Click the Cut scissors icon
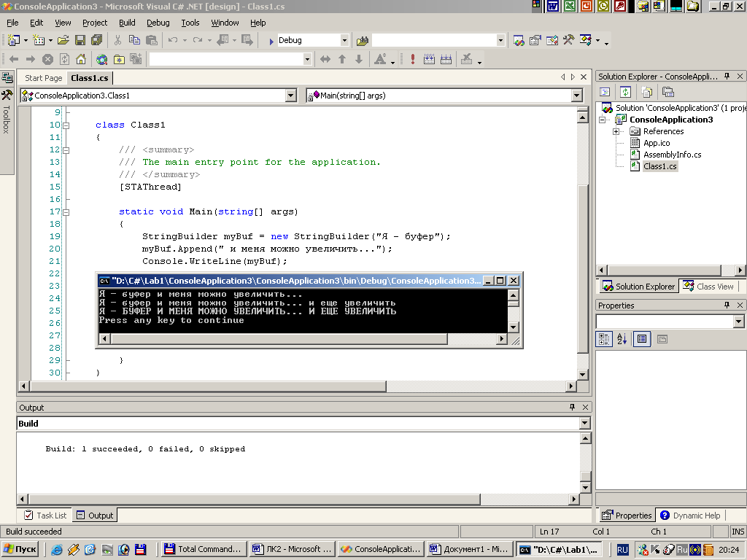747x560 pixels. tap(117, 41)
